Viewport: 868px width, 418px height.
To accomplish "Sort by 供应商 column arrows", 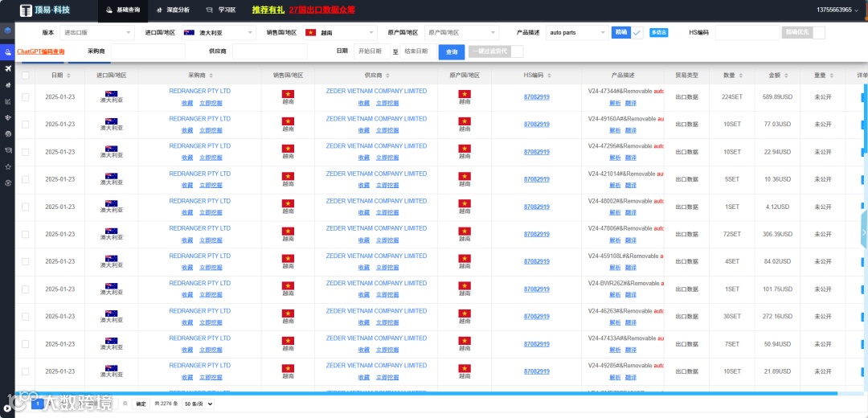I will [387, 76].
